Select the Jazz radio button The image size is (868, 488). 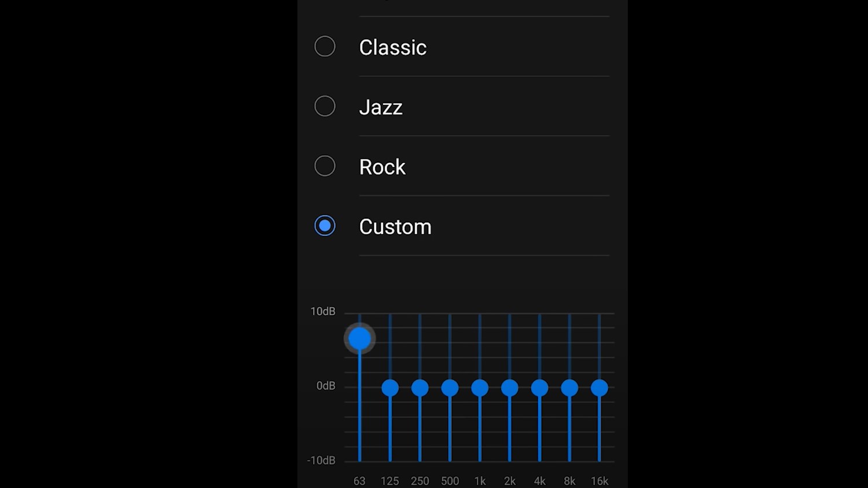pyautogui.click(x=325, y=106)
